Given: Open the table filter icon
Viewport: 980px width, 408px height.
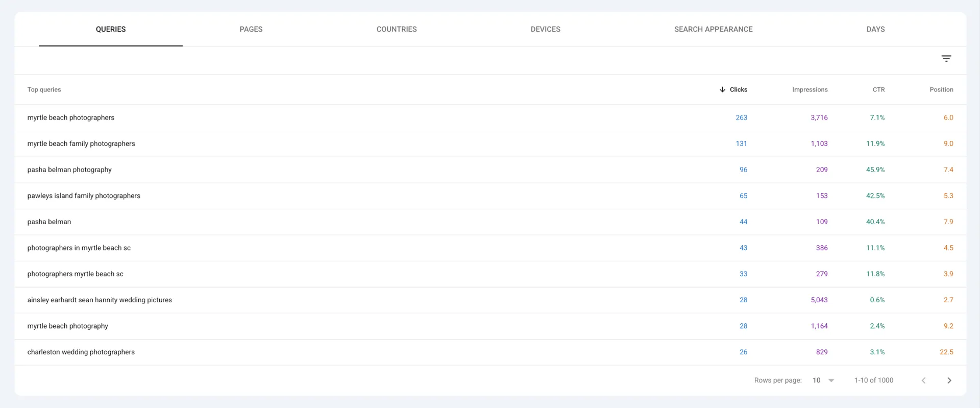Looking at the screenshot, I should click(x=946, y=59).
